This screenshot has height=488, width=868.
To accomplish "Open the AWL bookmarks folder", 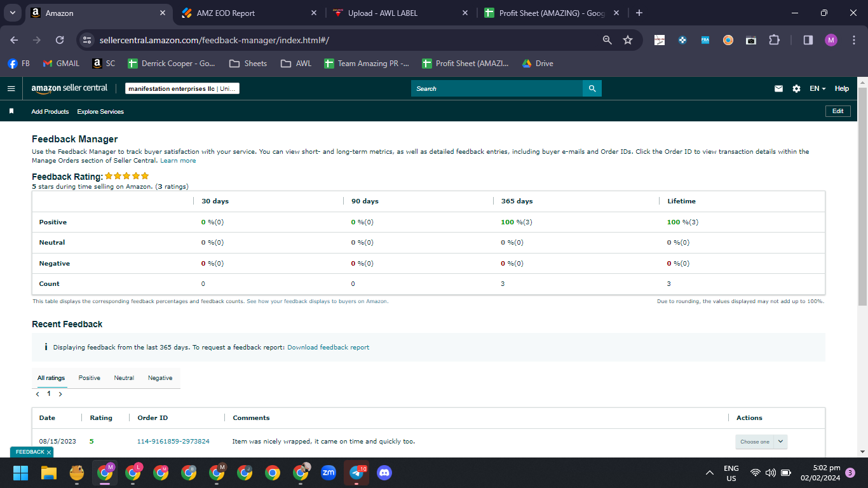I will coord(296,64).
